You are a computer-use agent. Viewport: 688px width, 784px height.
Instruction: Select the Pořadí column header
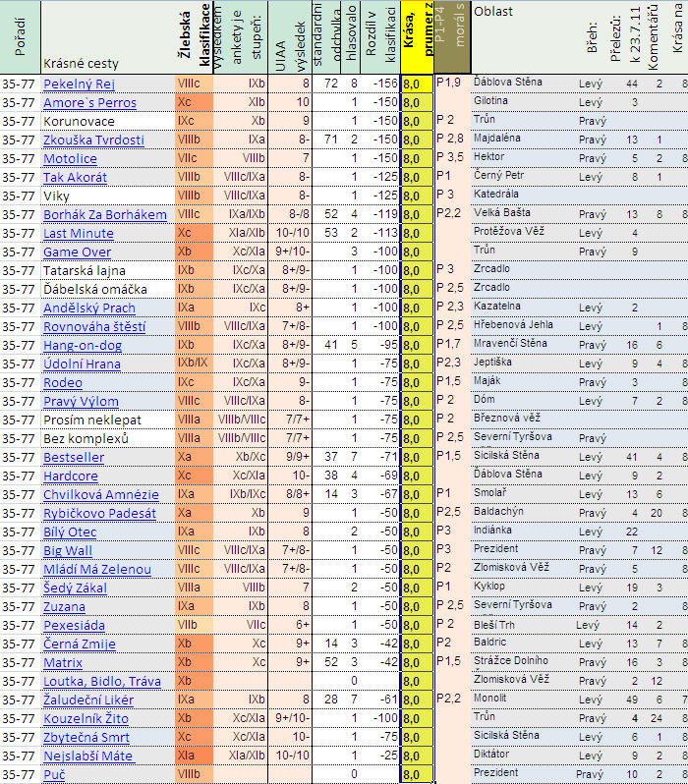(21, 37)
